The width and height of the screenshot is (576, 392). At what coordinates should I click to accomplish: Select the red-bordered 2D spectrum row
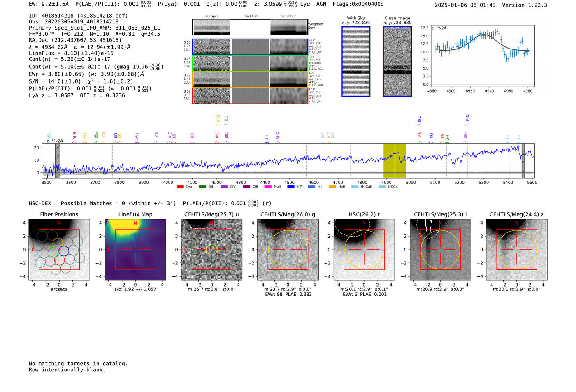(x=250, y=95)
